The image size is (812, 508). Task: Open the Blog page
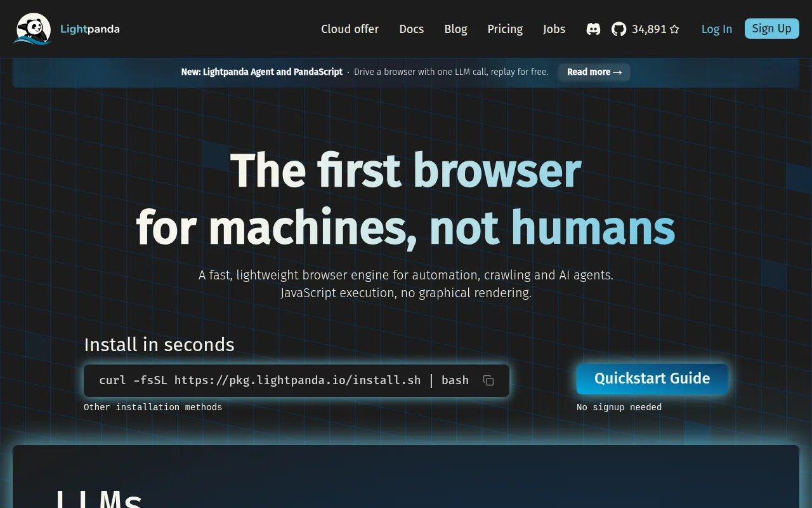click(x=455, y=29)
